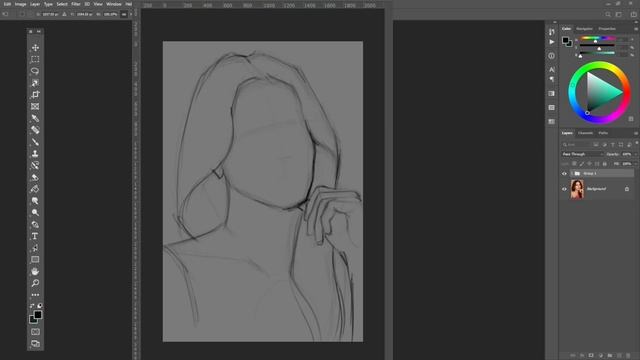The image size is (640, 360).
Task: Select the Hand tool
Action: coord(35,271)
